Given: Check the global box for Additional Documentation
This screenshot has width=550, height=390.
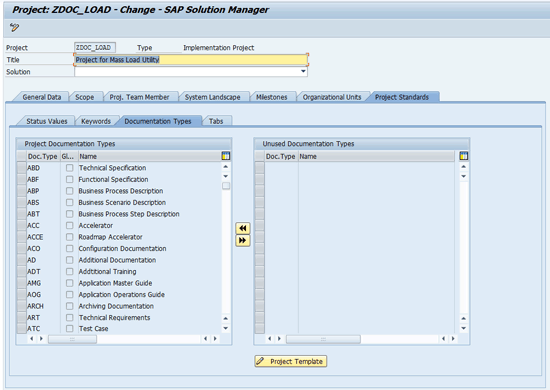Looking at the screenshot, I should click(70, 260).
